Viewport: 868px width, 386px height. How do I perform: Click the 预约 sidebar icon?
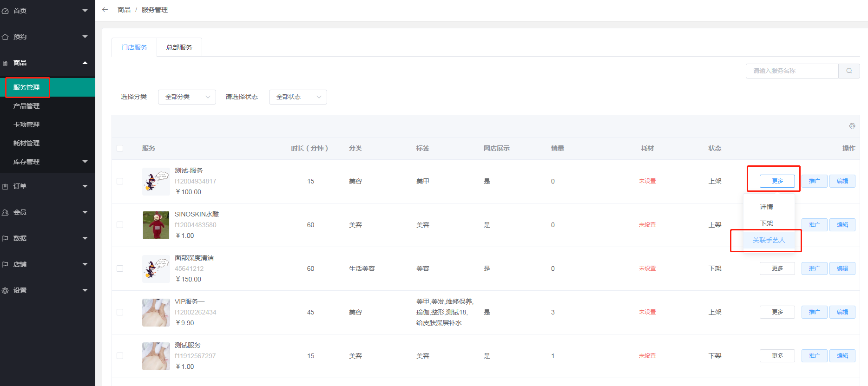tap(5, 37)
